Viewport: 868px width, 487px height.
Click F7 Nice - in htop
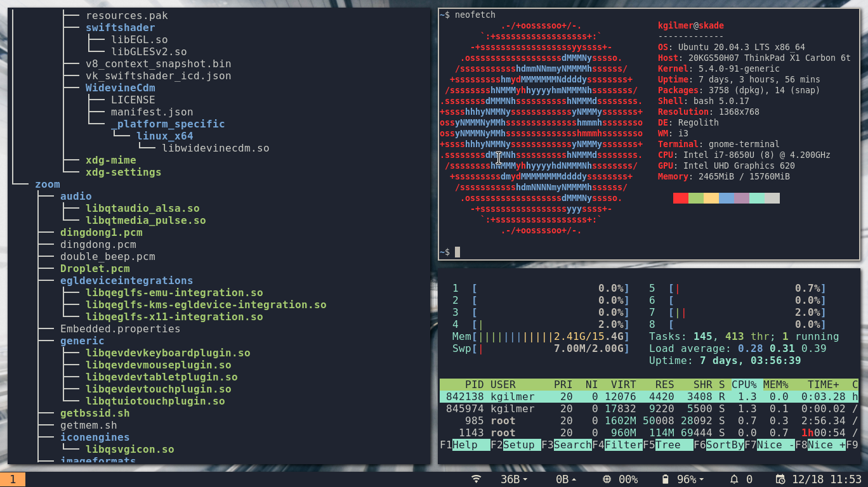coord(769,445)
